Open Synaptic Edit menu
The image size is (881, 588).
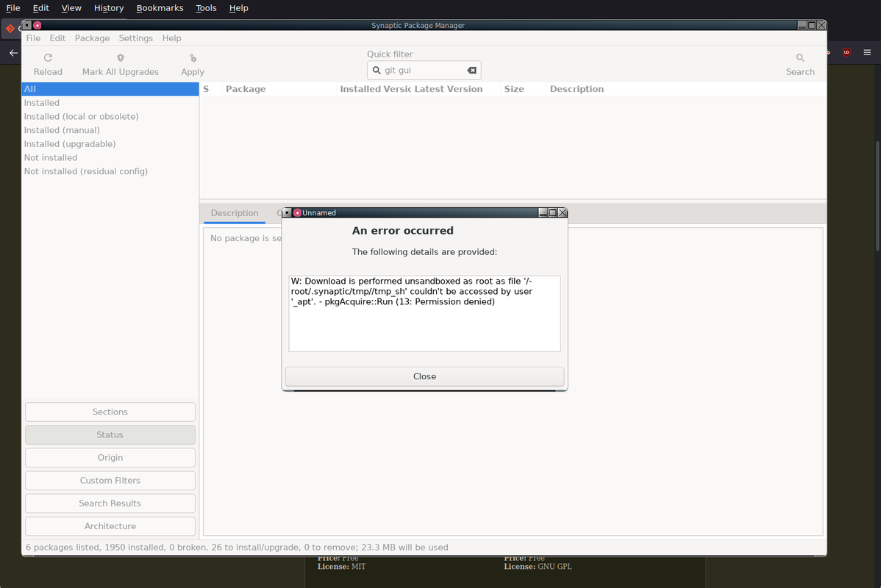57,38
